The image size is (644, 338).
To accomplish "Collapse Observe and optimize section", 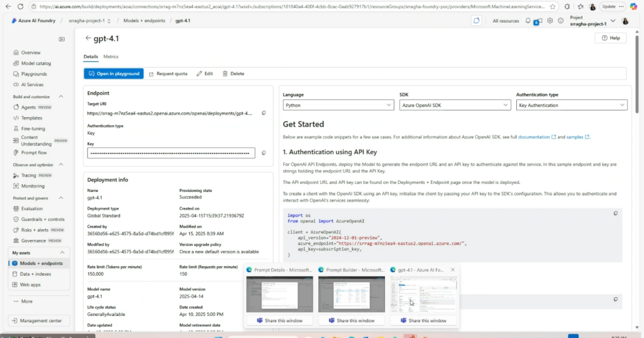I will pos(61,164).
